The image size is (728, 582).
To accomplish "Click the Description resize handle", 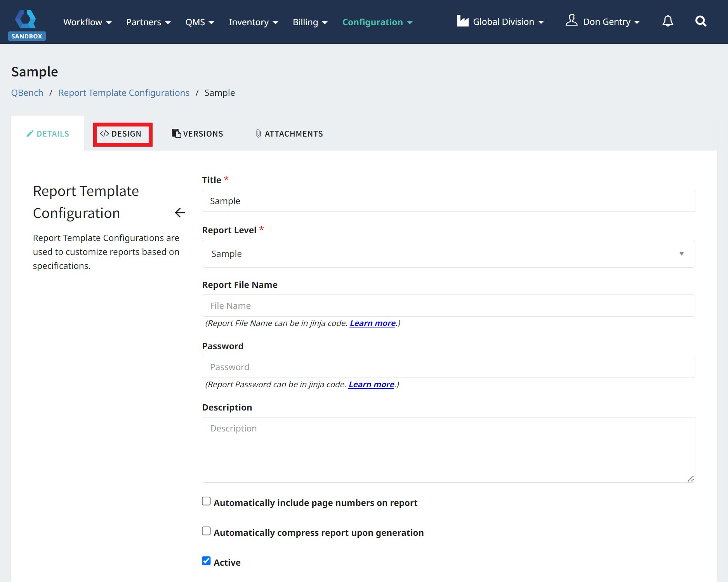I will 691,478.
